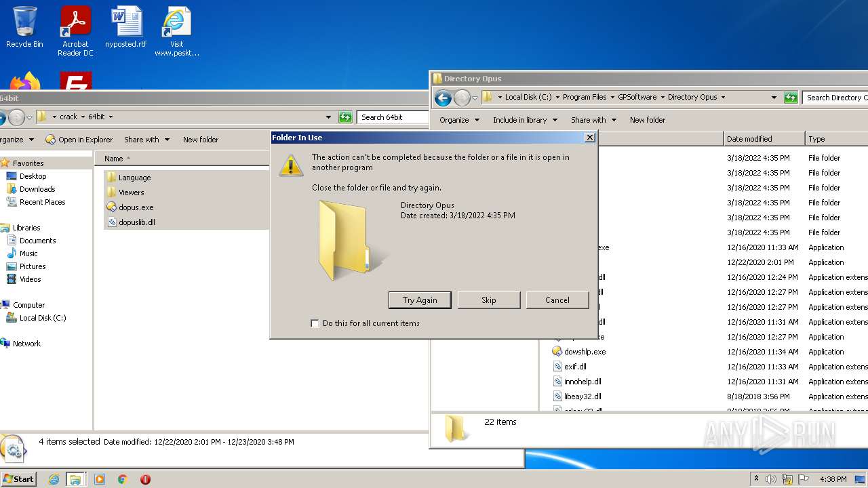Screen dimensions: 868x488
Task: Sort by Date modified column header
Action: click(764, 139)
